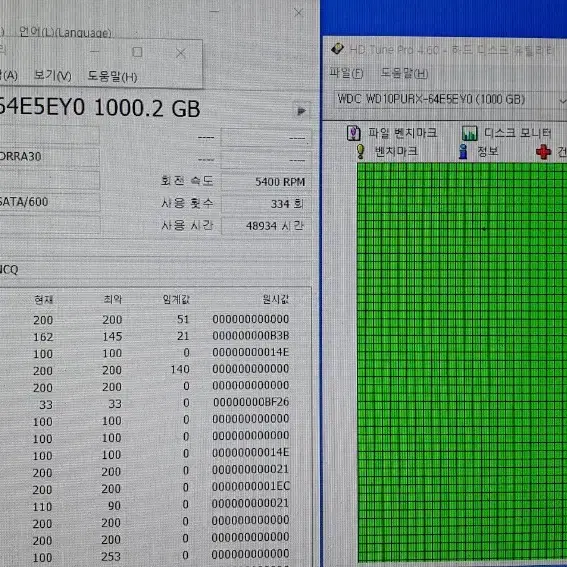The width and height of the screenshot is (567, 567).
Task: Click the green block map in HD Tune
Action: pyautogui.click(x=462, y=362)
